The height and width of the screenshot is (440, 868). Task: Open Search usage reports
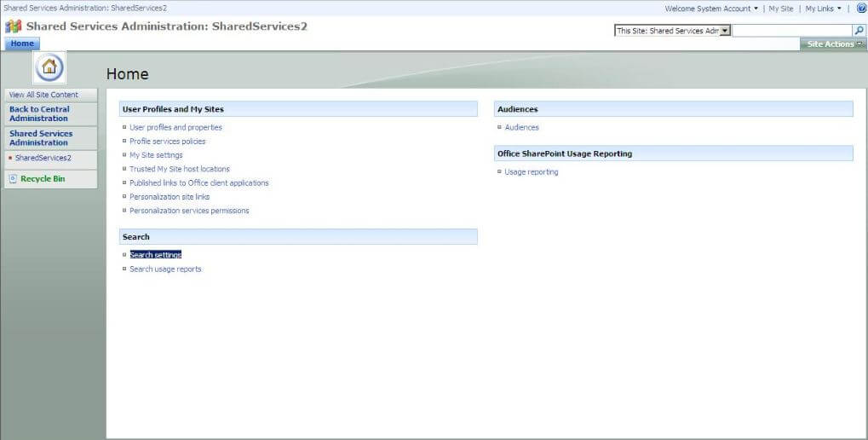pos(165,269)
